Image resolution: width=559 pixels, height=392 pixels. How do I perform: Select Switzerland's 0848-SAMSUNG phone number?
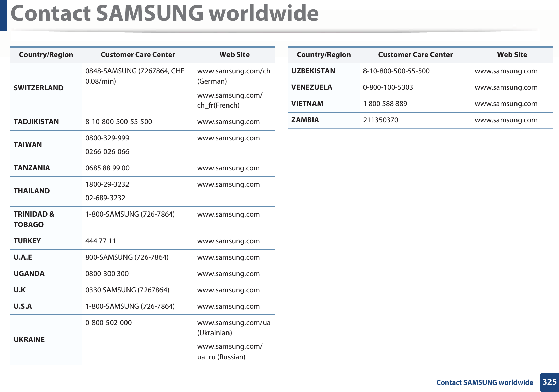click(135, 76)
